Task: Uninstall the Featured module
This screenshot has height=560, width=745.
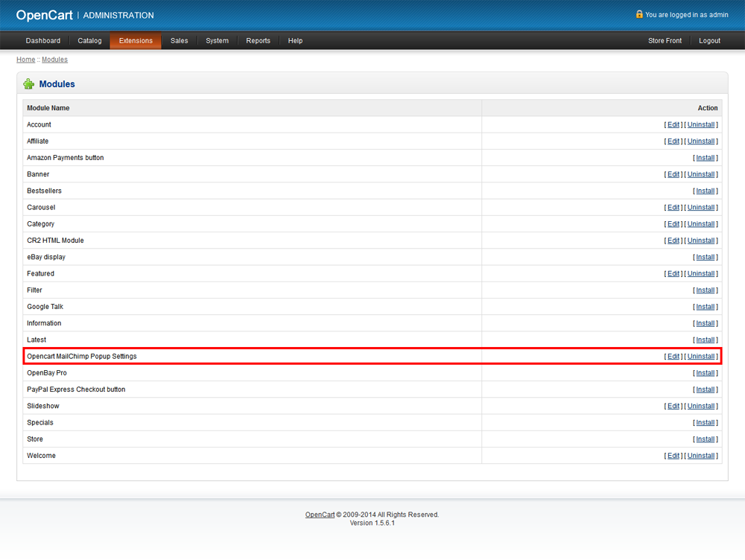Action: pos(701,273)
